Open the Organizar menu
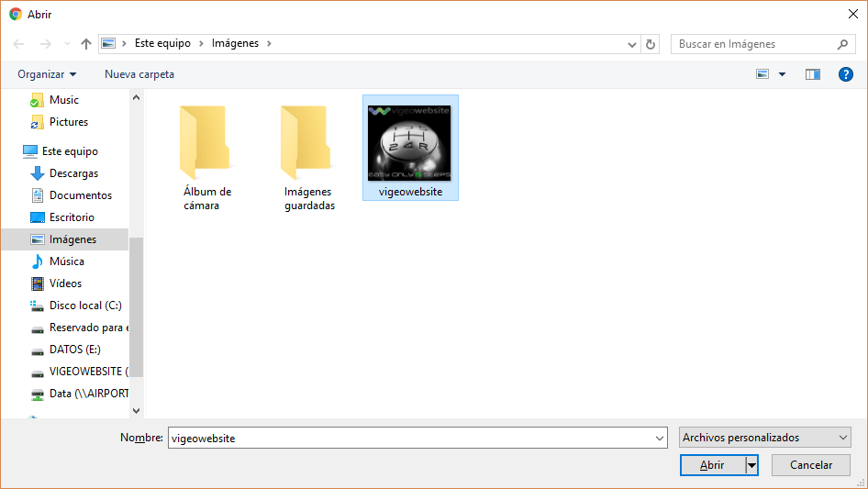868x489 pixels. tap(47, 74)
